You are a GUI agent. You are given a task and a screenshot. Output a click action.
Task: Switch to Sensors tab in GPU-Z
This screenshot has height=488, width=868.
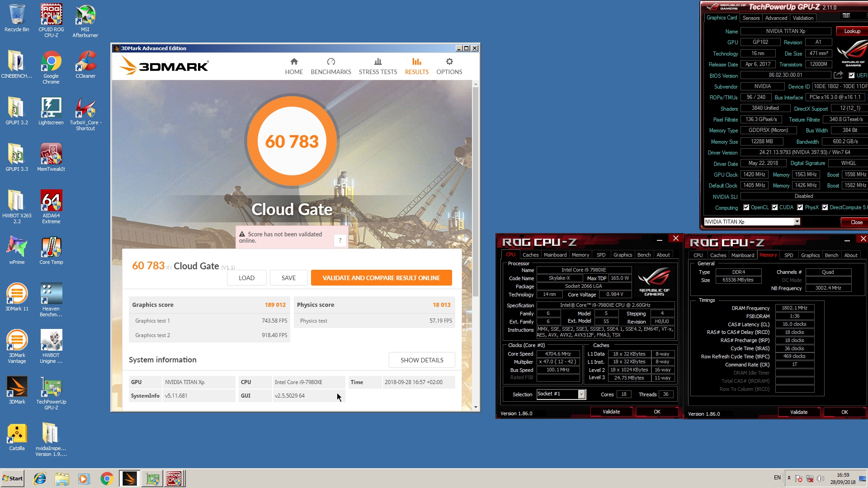point(751,18)
